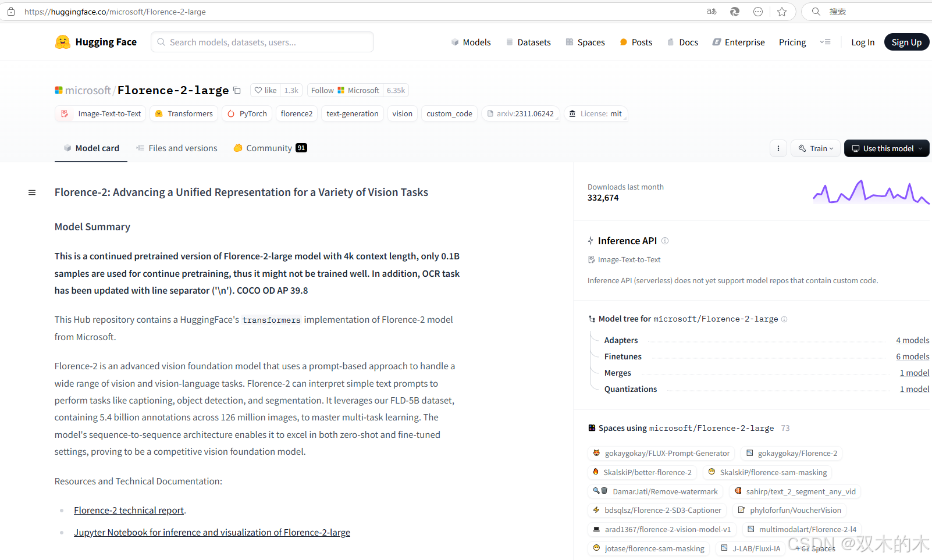Open DamarJati/Remove-watermark space
The image size is (932, 560).
click(655, 491)
